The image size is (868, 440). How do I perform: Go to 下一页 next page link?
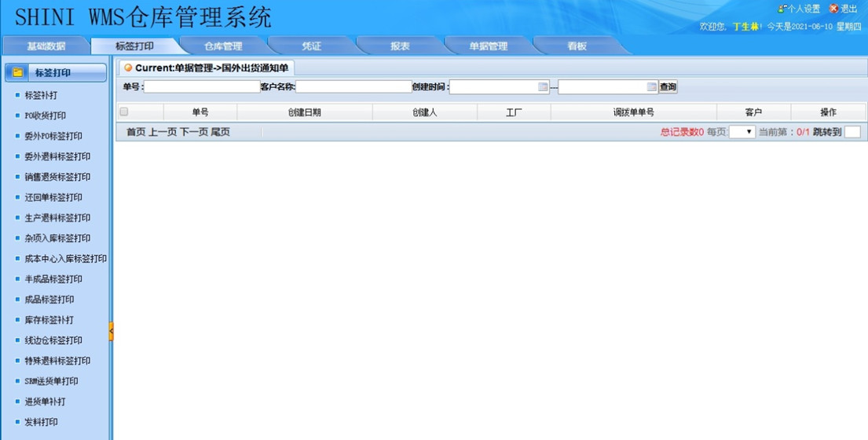pyautogui.click(x=193, y=132)
